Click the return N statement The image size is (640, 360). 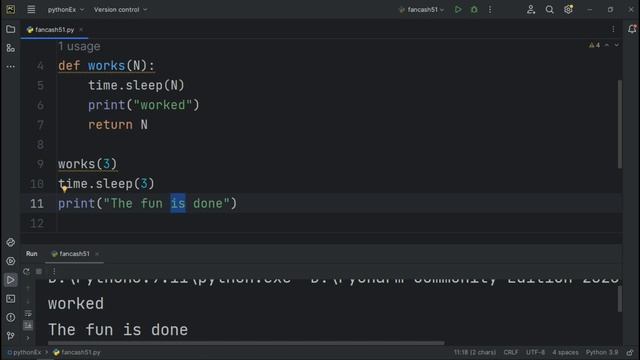pyautogui.click(x=118, y=124)
